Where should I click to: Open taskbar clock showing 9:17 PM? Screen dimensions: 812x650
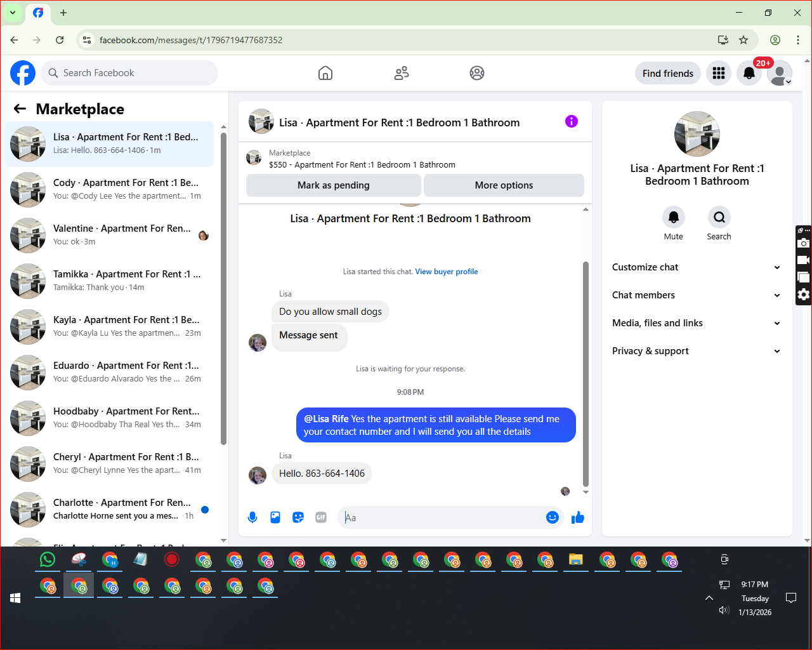pyautogui.click(x=755, y=598)
